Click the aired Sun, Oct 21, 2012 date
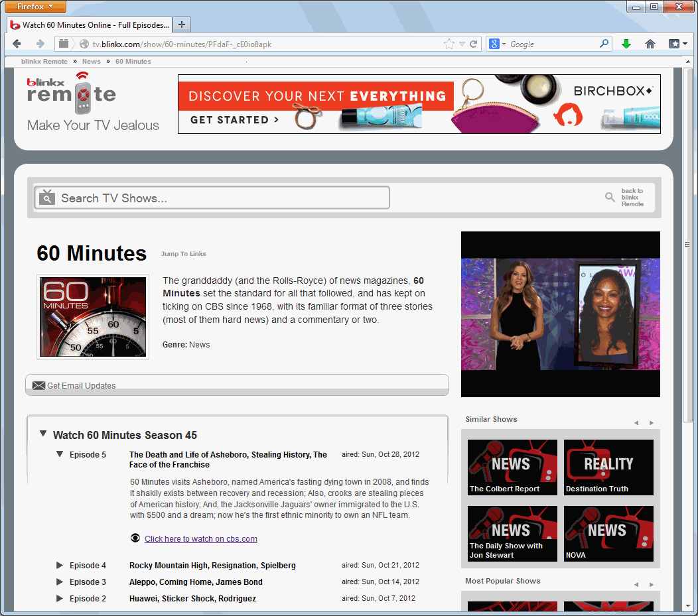Screen dimensions: 698x616 pos(381,565)
